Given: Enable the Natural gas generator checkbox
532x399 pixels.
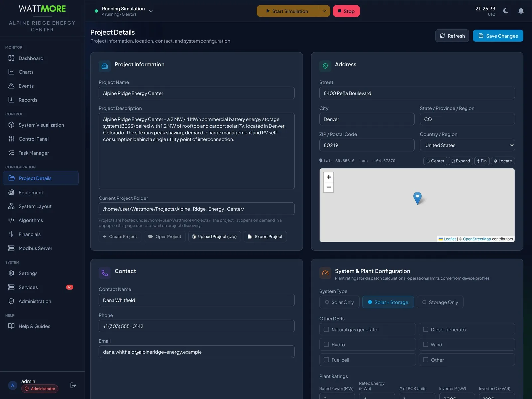Looking at the screenshot, I should click(x=326, y=329).
